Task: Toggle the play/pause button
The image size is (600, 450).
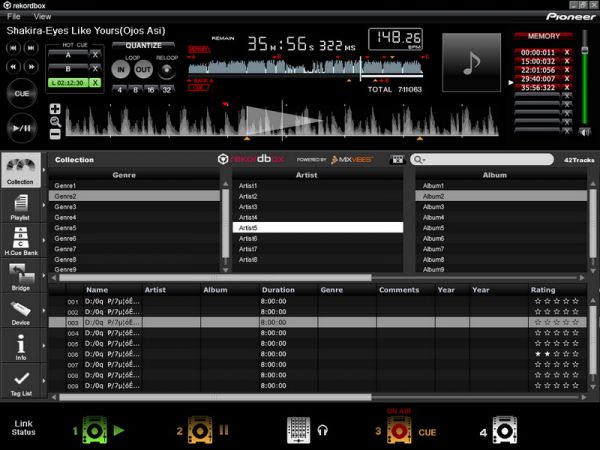Action: pyautogui.click(x=22, y=128)
